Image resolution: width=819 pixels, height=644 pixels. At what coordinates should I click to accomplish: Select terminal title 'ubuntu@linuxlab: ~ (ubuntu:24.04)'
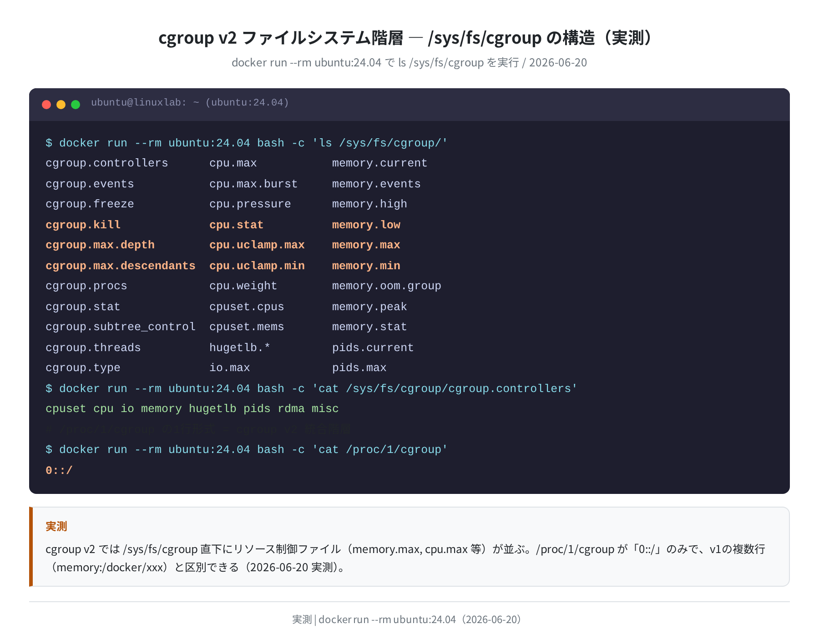tap(190, 103)
